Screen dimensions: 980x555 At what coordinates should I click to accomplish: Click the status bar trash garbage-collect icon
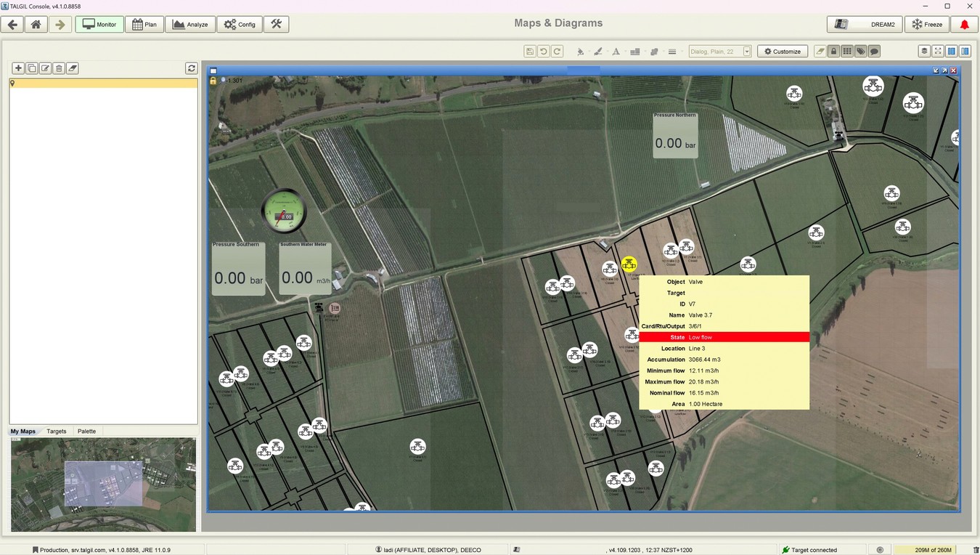point(975,550)
